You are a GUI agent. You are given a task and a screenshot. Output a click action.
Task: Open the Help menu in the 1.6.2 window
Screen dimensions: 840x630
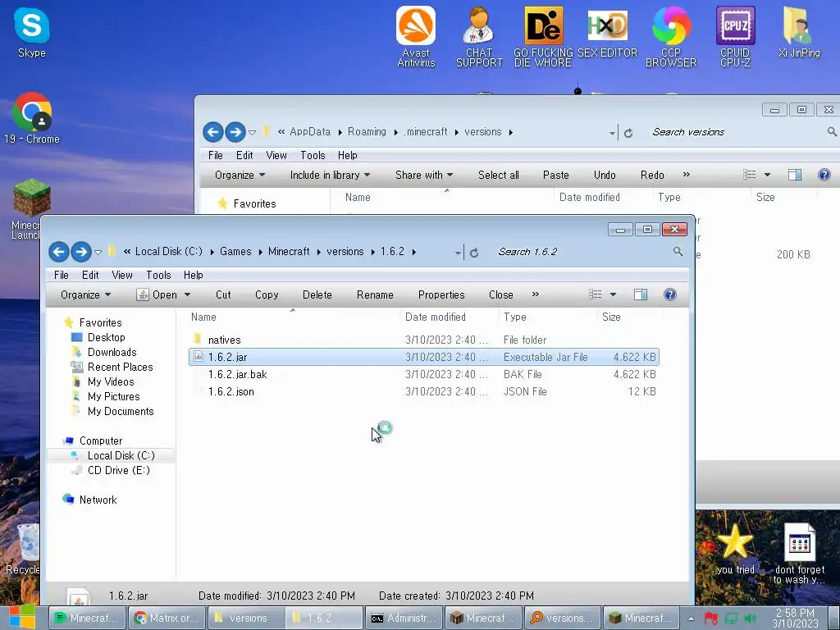193,275
